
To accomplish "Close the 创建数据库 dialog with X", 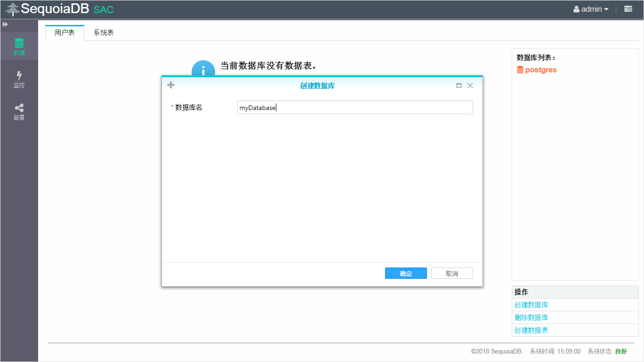I will tap(470, 86).
